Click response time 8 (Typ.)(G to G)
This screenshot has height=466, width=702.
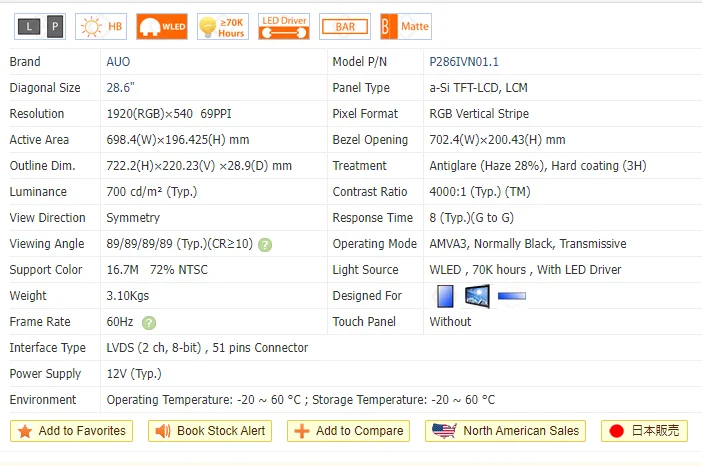[471, 218]
